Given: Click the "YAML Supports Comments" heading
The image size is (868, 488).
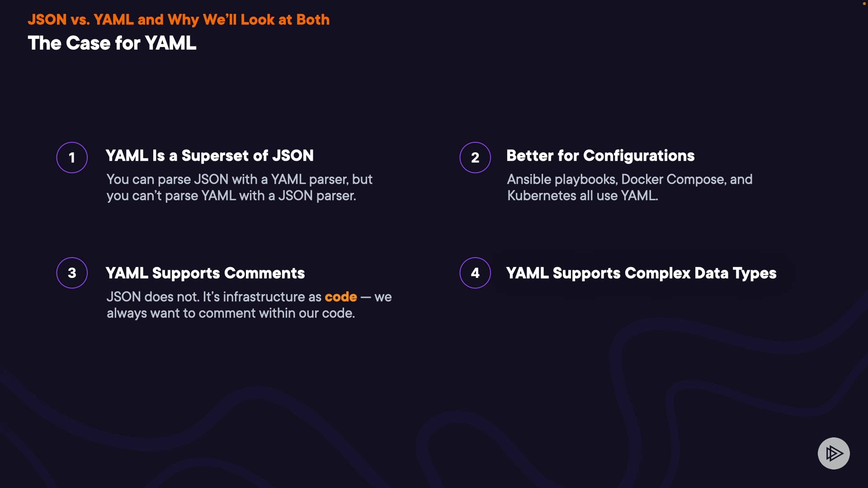Looking at the screenshot, I should click(205, 273).
